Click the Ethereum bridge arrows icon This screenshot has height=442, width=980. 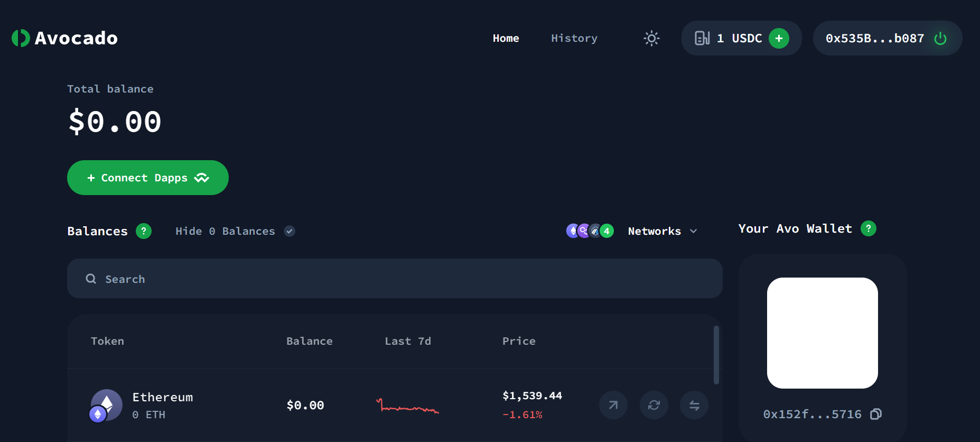click(694, 405)
